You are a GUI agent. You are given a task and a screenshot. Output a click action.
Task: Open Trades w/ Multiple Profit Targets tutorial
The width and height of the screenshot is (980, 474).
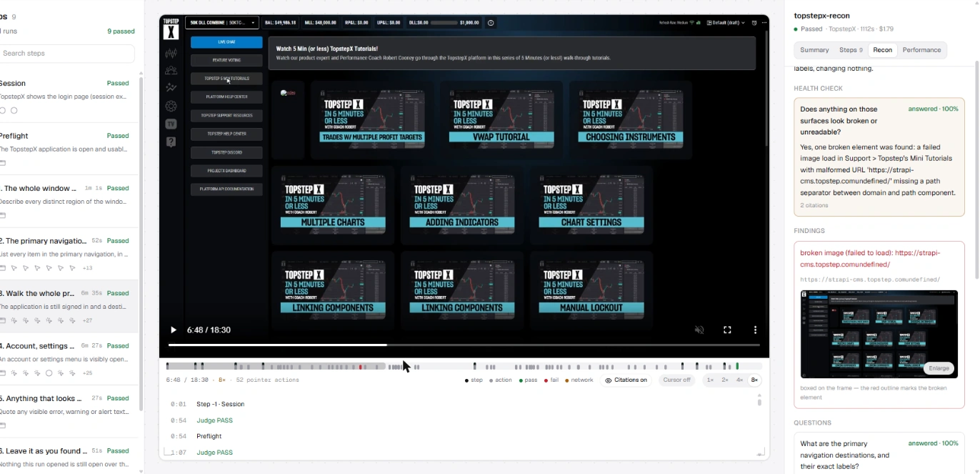tap(371, 119)
